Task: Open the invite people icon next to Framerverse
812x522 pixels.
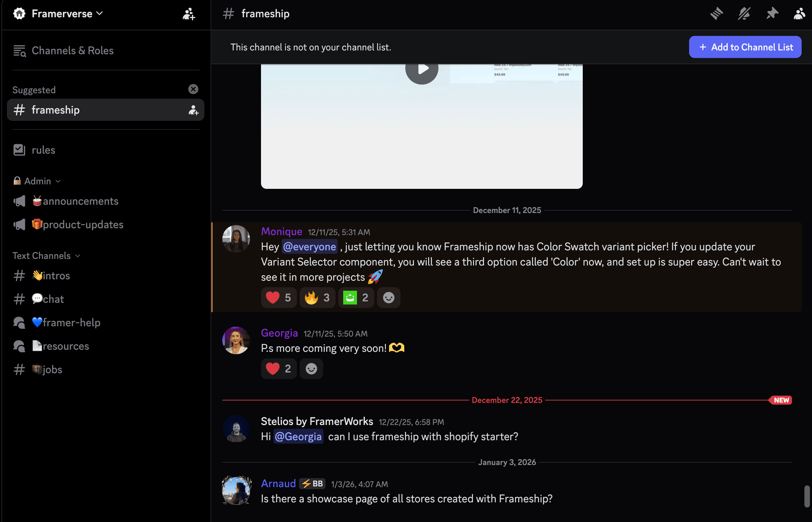Action: tap(188, 14)
